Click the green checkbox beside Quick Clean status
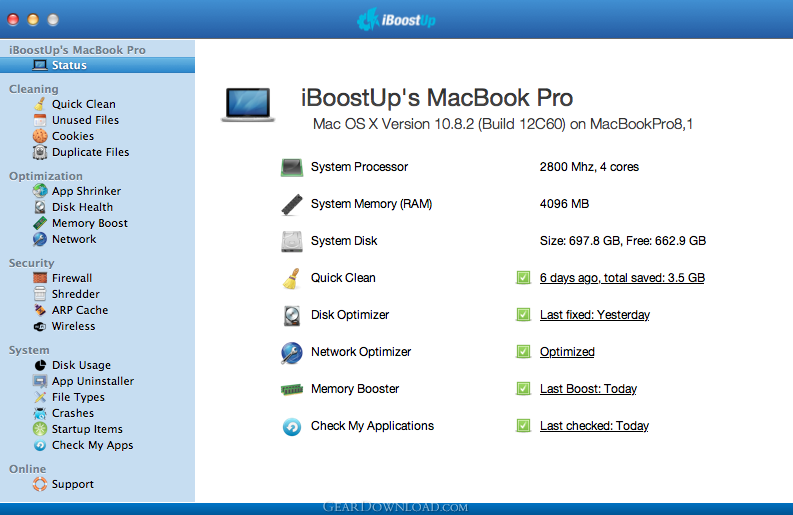 click(x=523, y=278)
